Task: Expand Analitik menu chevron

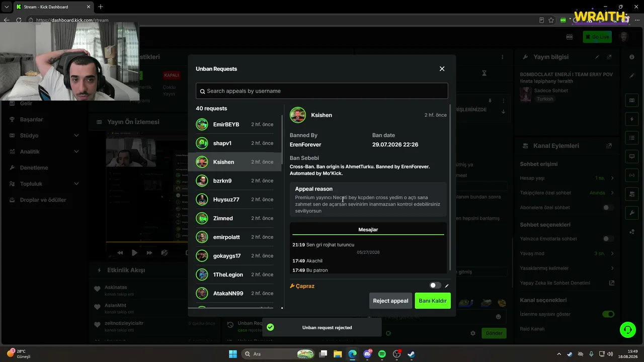Action: pos(76,152)
